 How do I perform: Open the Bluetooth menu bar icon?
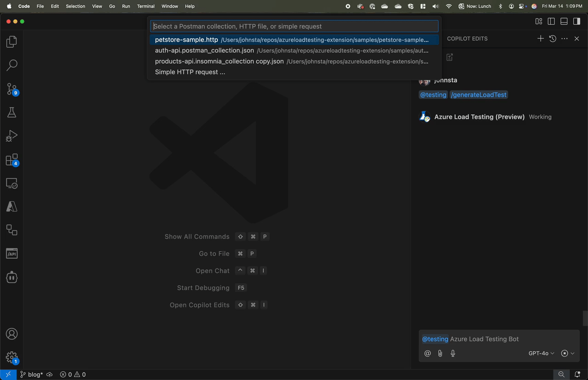pos(500,6)
